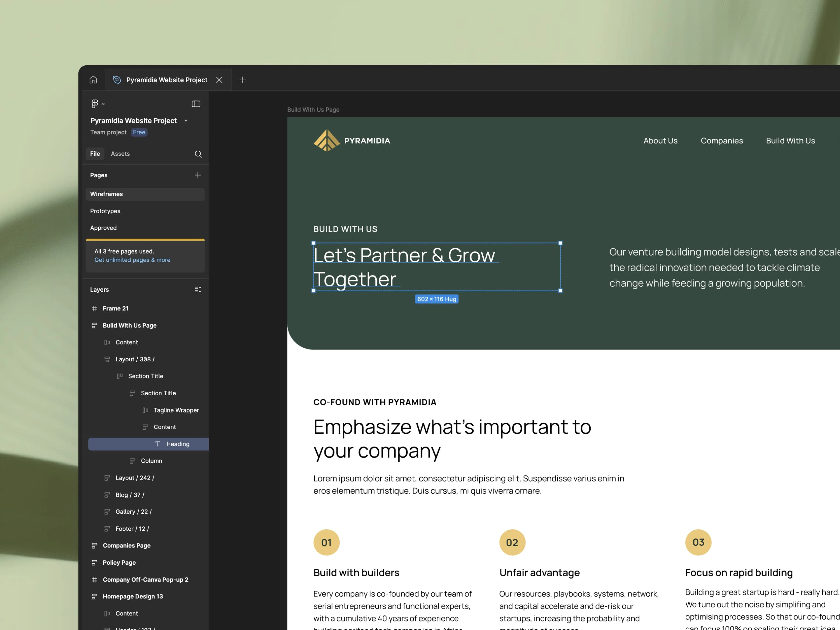Click the Home icon in tab bar
Image resolution: width=840 pixels, height=630 pixels.
pyautogui.click(x=93, y=80)
